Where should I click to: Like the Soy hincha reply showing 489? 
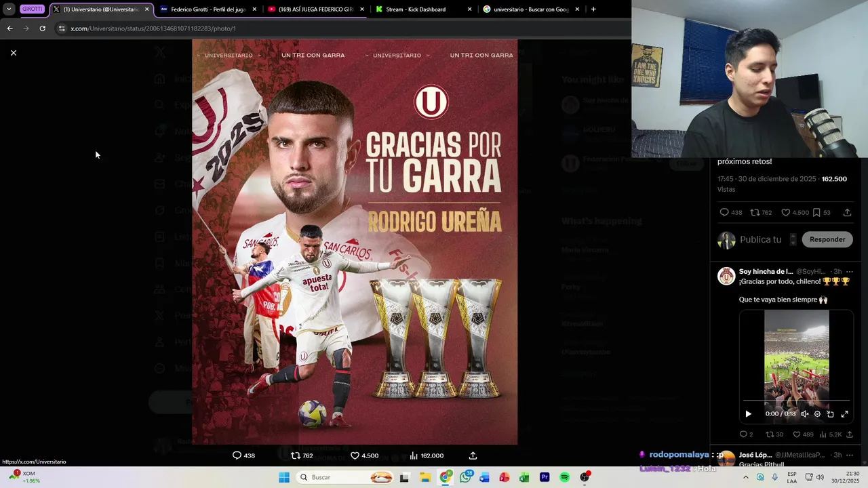797,434
